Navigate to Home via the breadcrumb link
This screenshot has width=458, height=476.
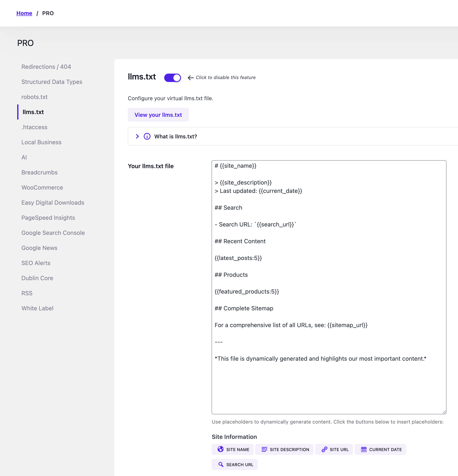click(x=24, y=13)
